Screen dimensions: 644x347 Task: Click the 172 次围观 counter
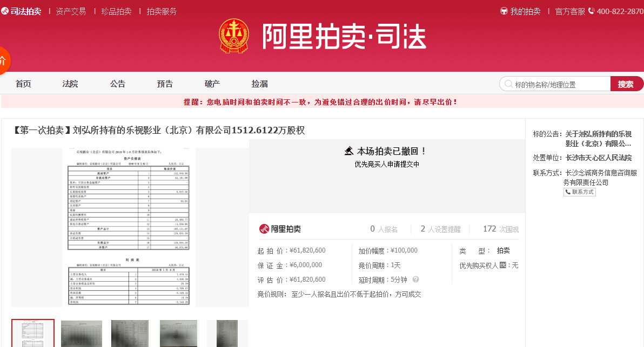pyautogui.click(x=501, y=229)
